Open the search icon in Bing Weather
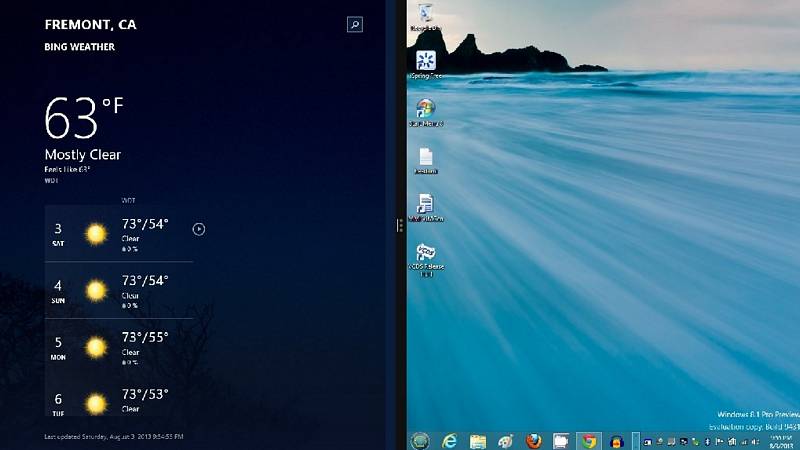Viewport: 800px width, 450px height. (x=354, y=25)
